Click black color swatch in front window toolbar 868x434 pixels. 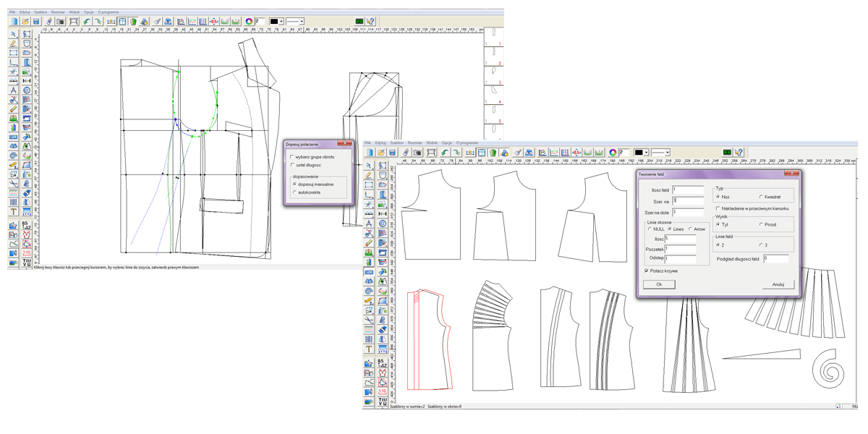[638, 153]
